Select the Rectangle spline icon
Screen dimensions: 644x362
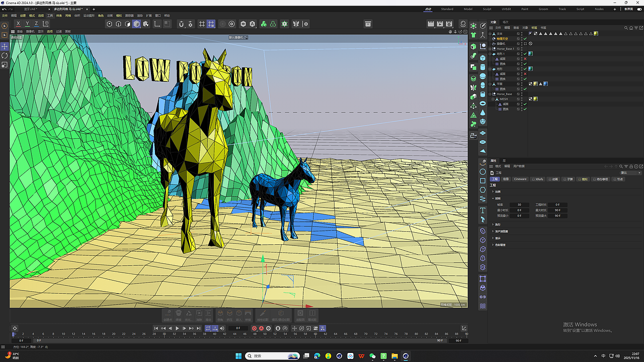pos(482,180)
